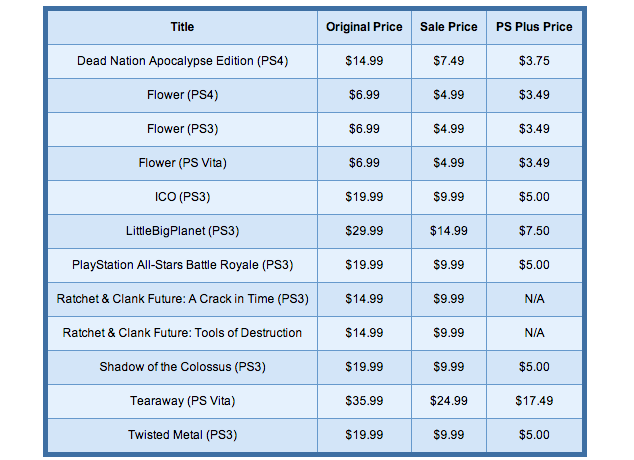
Task: Select the $35.99 original price for Tearaway
Action: (364, 401)
